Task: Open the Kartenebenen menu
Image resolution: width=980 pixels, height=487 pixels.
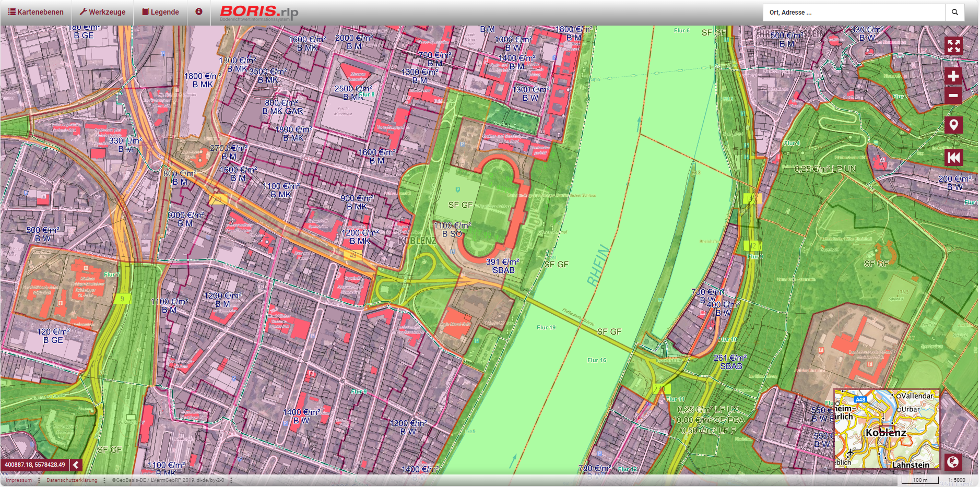Action: coord(36,12)
